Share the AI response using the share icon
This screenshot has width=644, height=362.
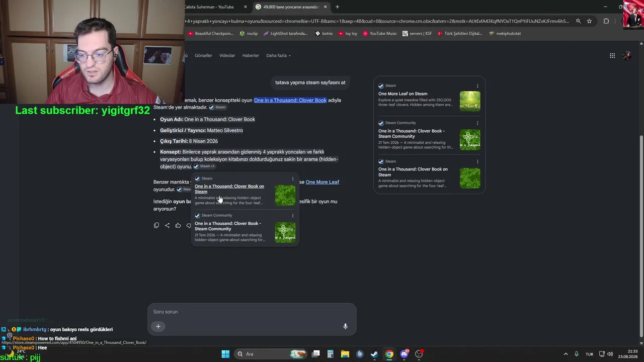pyautogui.click(x=167, y=225)
